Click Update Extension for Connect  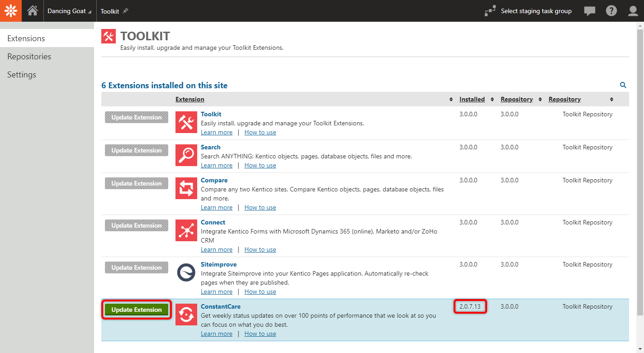tap(137, 225)
